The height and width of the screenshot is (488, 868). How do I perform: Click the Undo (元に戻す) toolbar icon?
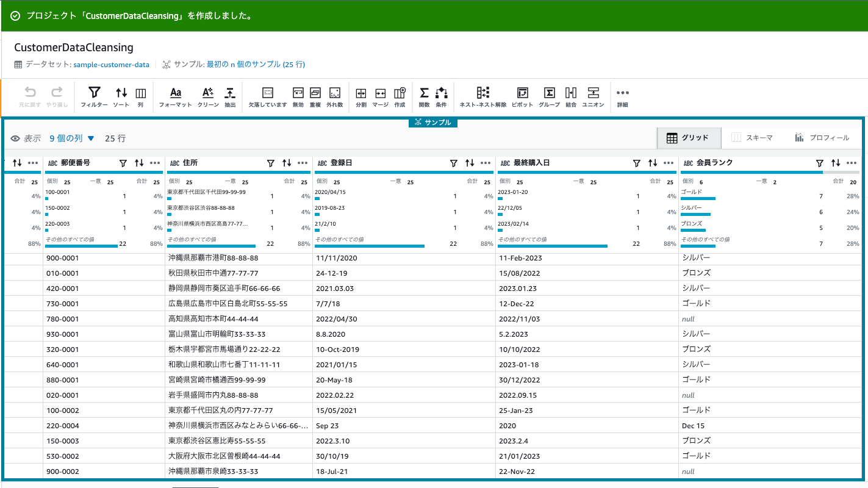(30, 97)
